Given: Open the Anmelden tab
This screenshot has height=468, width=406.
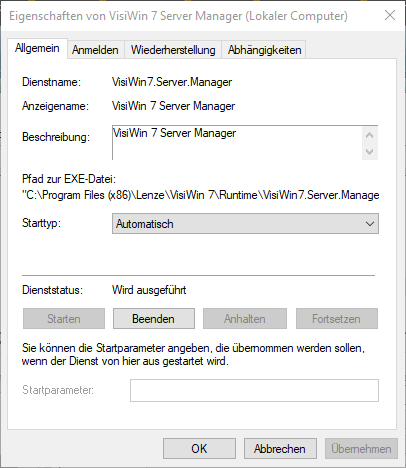Looking at the screenshot, I should coord(95,50).
